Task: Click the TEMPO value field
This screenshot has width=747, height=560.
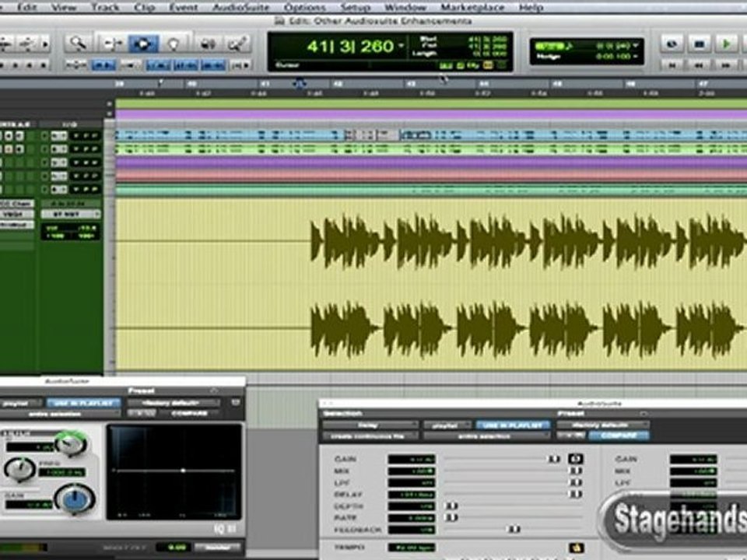Action: [412, 548]
